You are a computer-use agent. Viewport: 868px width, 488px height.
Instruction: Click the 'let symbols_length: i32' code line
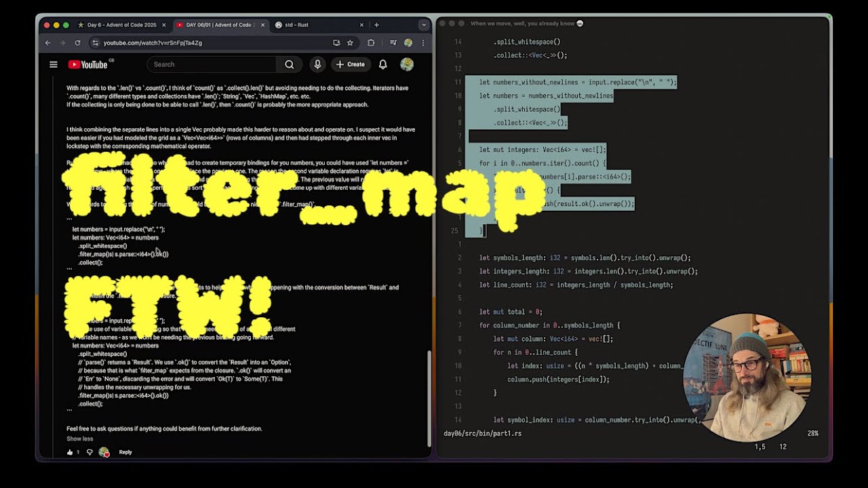click(585, 258)
